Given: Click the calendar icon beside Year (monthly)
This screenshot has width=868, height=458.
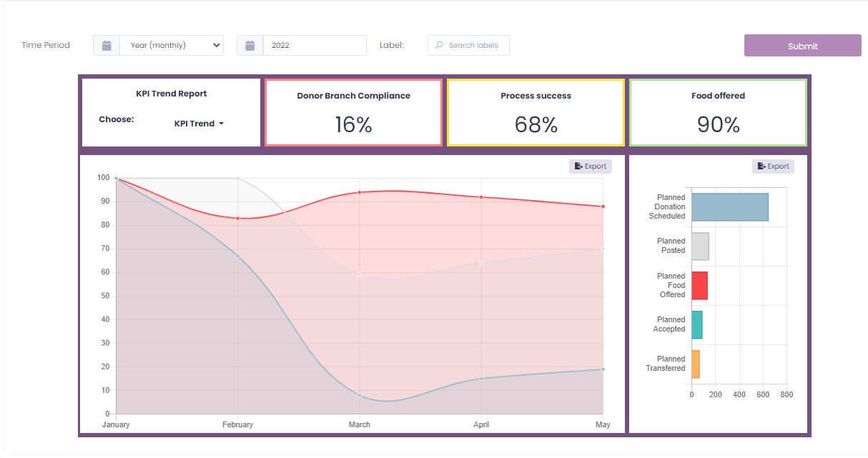Looking at the screenshot, I should tap(107, 46).
